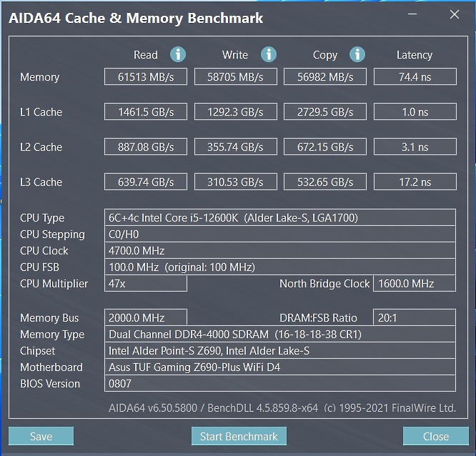Click the BIOS Version 0807 field
The image size is (476, 456).
pos(280,383)
